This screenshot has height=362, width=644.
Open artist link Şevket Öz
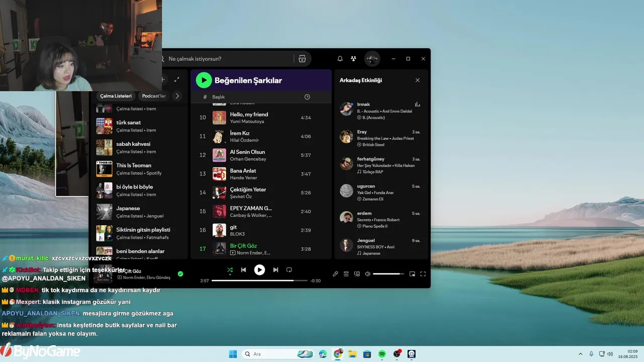pos(241,197)
